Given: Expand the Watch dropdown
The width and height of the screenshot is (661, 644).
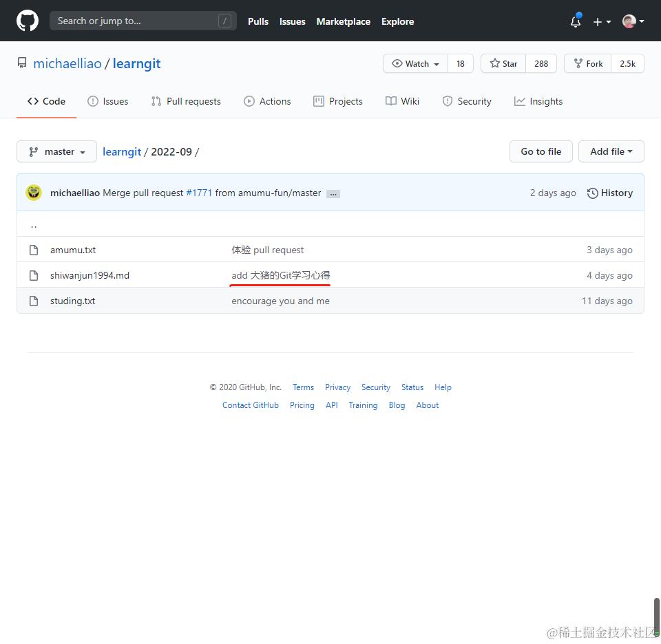Looking at the screenshot, I should point(415,63).
